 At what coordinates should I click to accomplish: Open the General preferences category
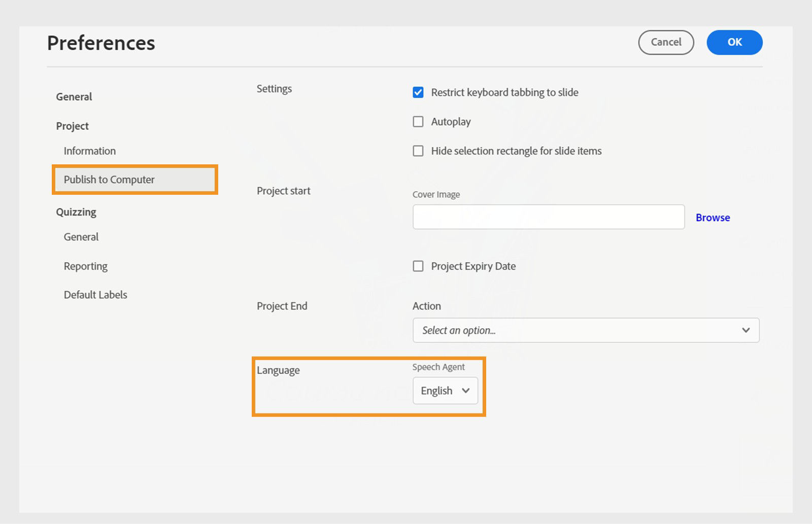(x=74, y=96)
